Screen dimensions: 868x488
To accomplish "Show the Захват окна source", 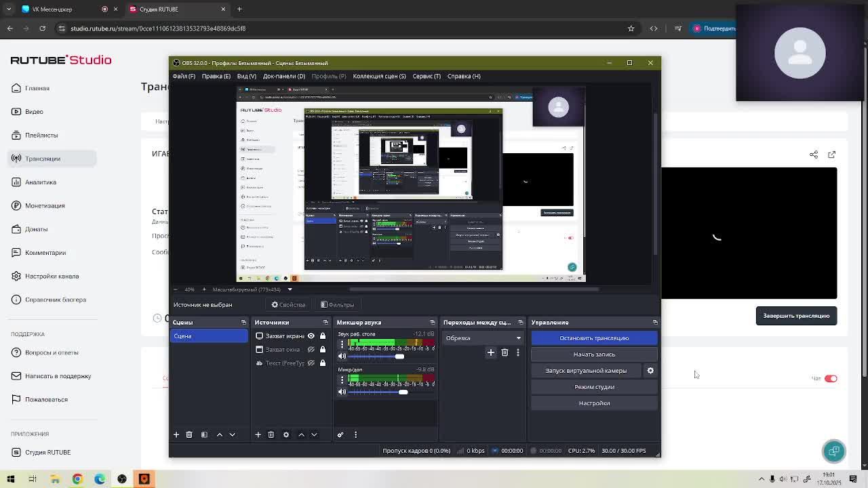I will click(311, 349).
